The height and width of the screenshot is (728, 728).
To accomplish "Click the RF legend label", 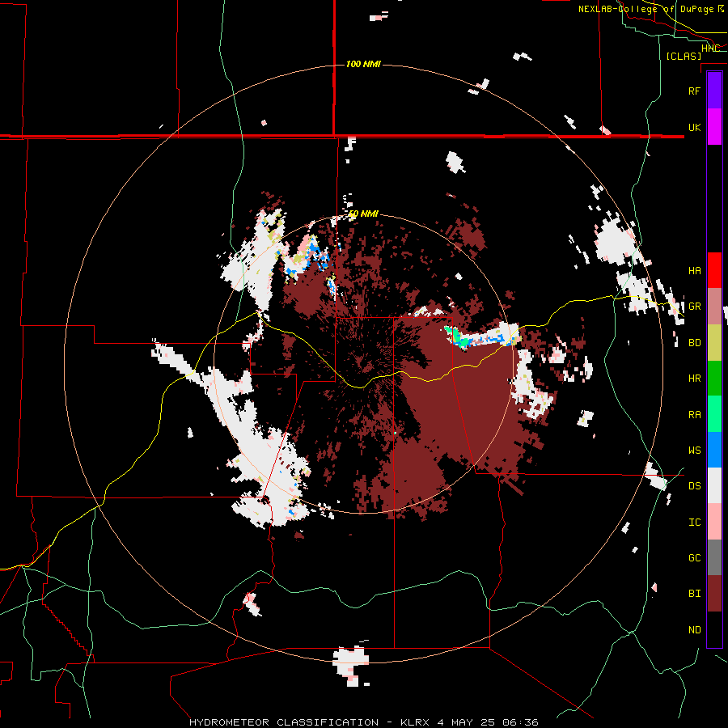I will pyautogui.click(x=694, y=91).
